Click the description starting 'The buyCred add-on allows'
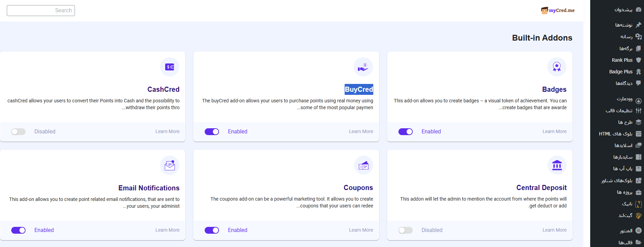 (287, 104)
